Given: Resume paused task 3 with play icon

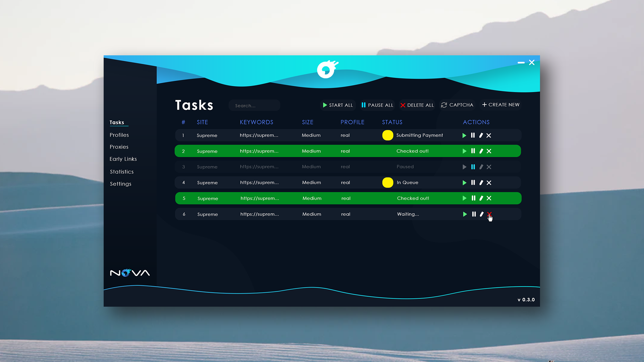Looking at the screenshot, I should click(x=464, y=167).
